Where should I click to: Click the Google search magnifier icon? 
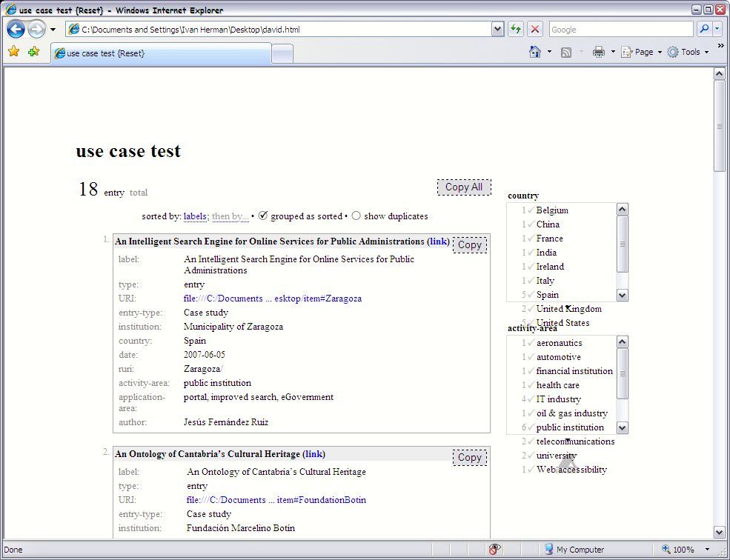[x=704, y=30]
